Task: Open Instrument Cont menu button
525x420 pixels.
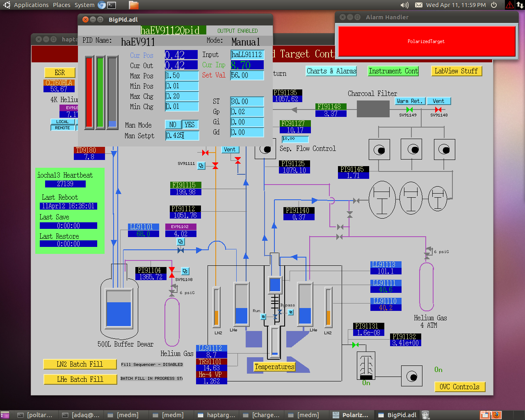Action: point(393,71)
